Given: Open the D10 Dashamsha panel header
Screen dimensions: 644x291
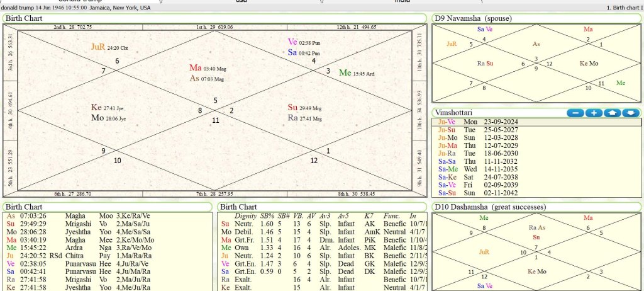Looking at the screenshot, I should click(x=490, y=207).
